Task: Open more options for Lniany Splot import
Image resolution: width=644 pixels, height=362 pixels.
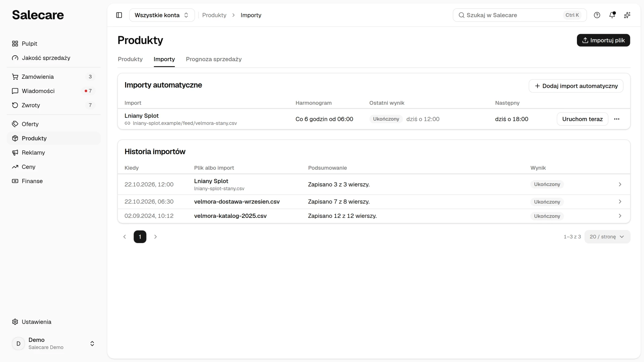Action: (616, 119)
